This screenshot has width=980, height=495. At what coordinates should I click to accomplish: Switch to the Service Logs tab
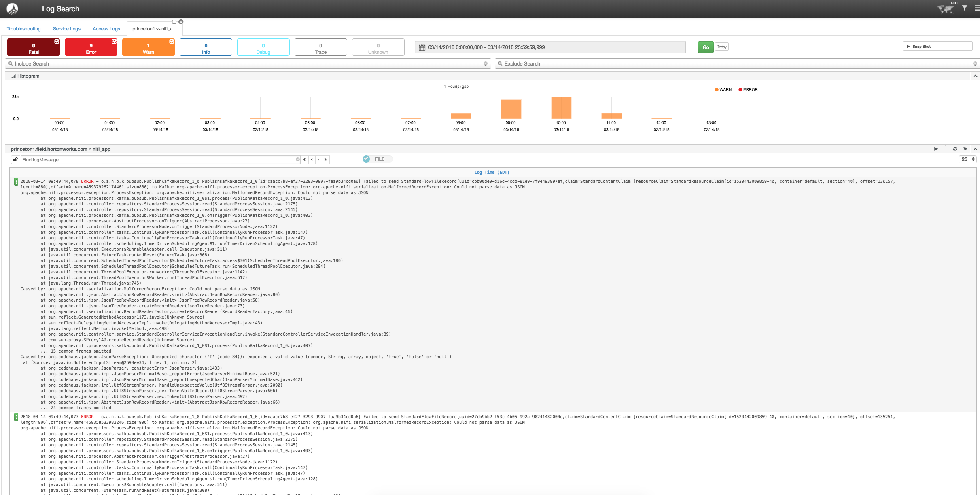pyautogui.click(x=66, y=28)
